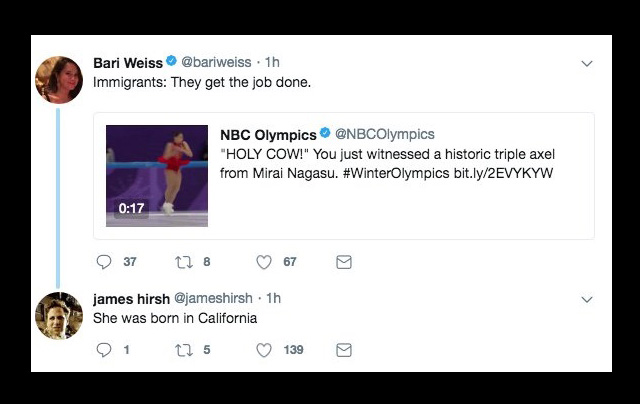Expand the options chevron on james hirsh's reply
Screen dimensions: 640x404
(x=587, y=300)
